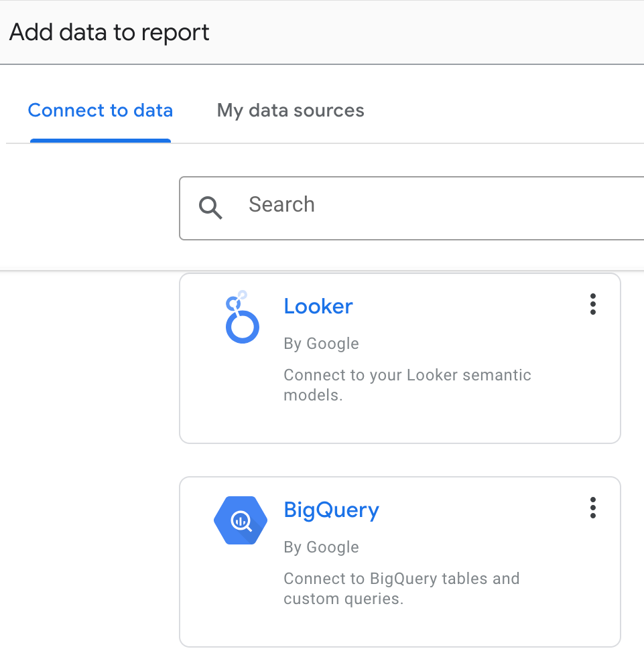Click the Looker logo icon
This screenshot has width=644, height=663.
coord(242,317)
